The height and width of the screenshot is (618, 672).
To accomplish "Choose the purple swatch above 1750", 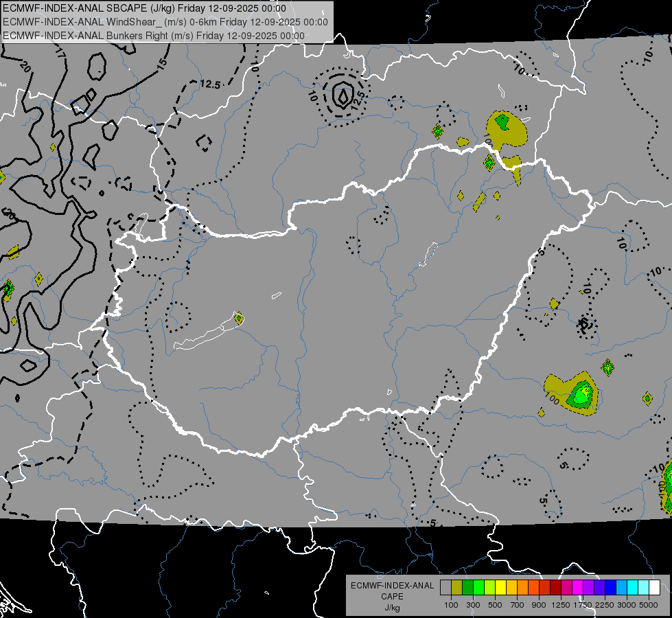I will (588, 587).
